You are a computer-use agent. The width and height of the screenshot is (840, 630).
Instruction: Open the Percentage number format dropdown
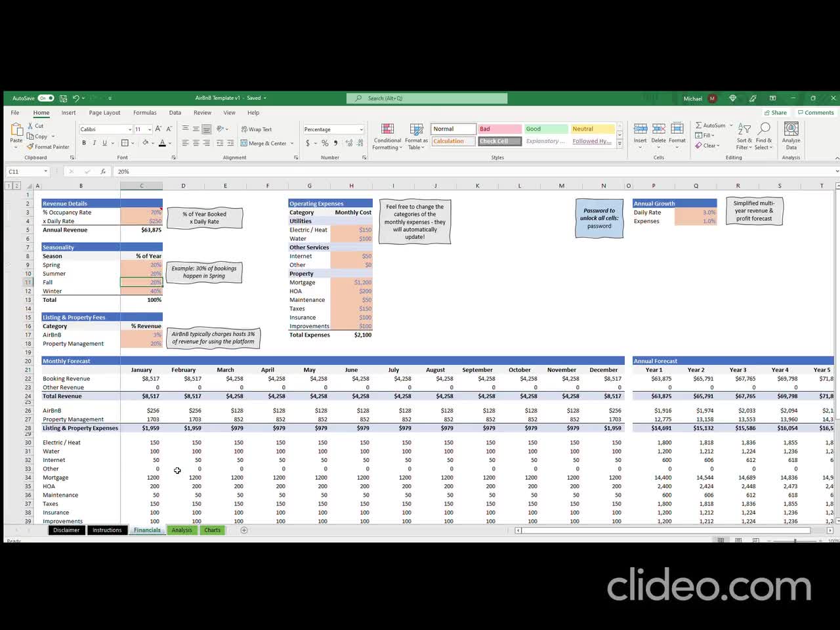coord(360,129)
